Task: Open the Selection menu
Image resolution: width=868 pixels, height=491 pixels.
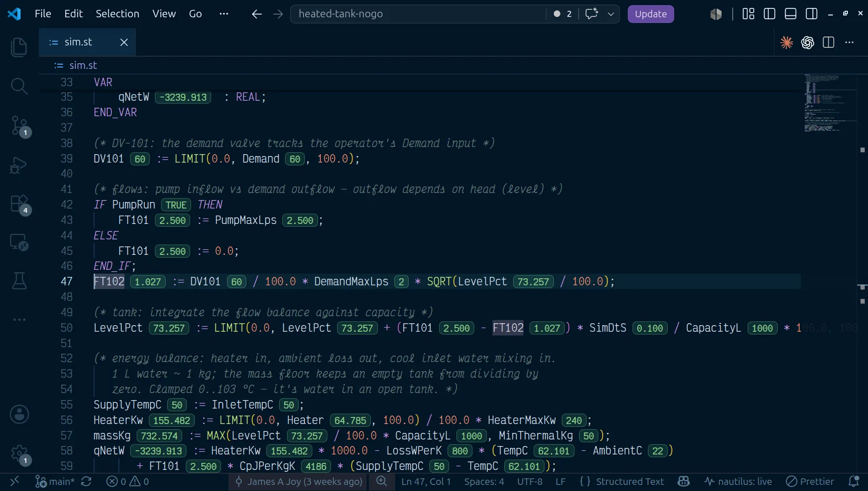Action: [x=118, y=14]
